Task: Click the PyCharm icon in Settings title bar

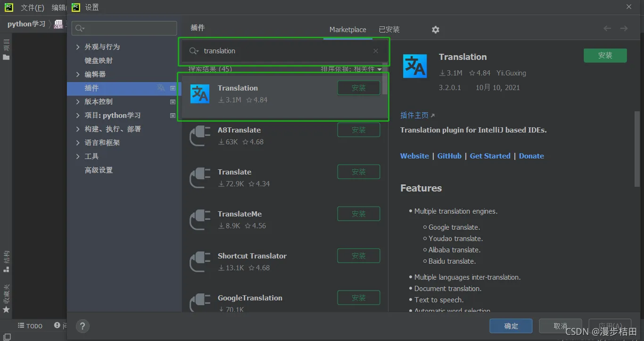Action: point(76,7)
